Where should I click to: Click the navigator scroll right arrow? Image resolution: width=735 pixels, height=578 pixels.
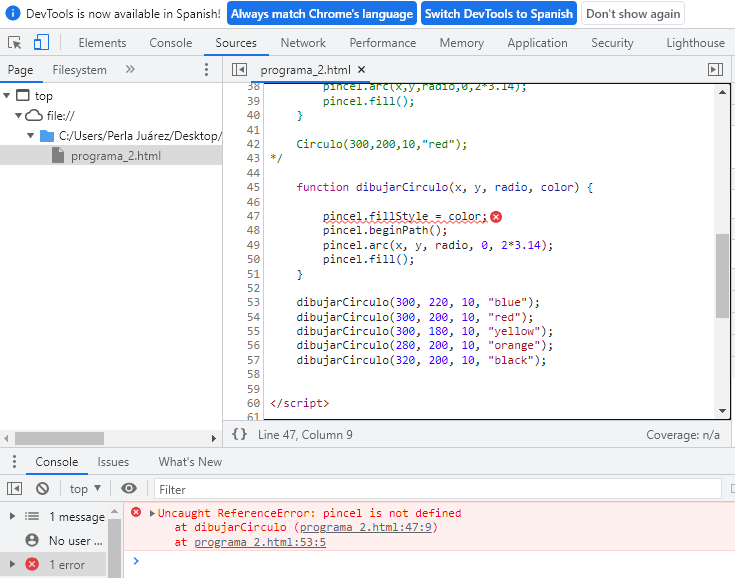click(x=213, y=438)
